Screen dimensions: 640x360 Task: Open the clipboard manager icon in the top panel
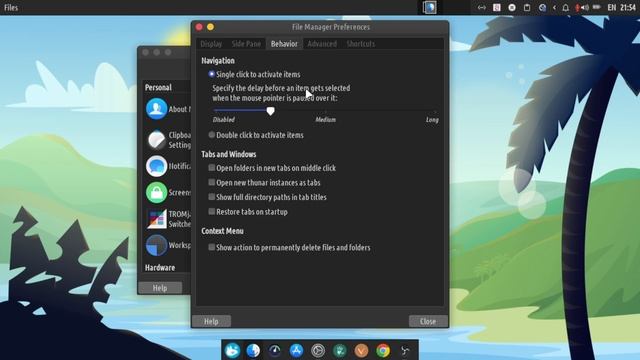pos(527,7)
